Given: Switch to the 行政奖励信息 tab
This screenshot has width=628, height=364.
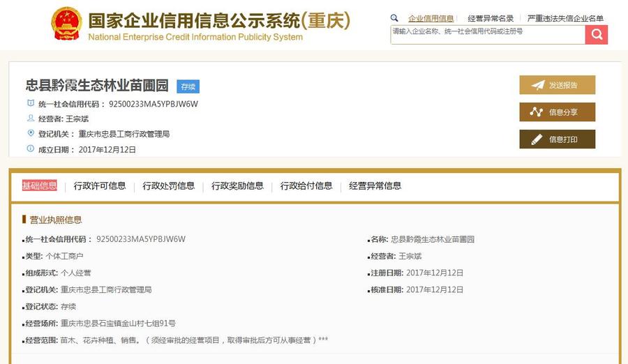Looking at the screenshot, I should point(237,185).
